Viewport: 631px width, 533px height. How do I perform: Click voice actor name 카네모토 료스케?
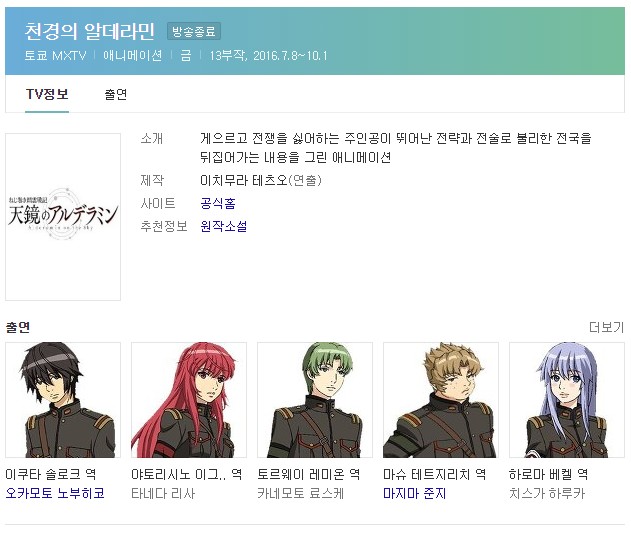tap(301, 493)
